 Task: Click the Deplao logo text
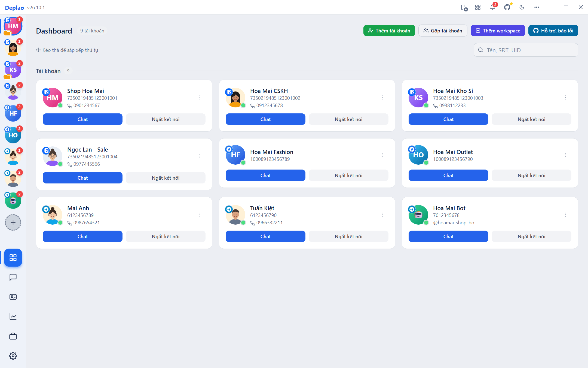pos(14,8)
